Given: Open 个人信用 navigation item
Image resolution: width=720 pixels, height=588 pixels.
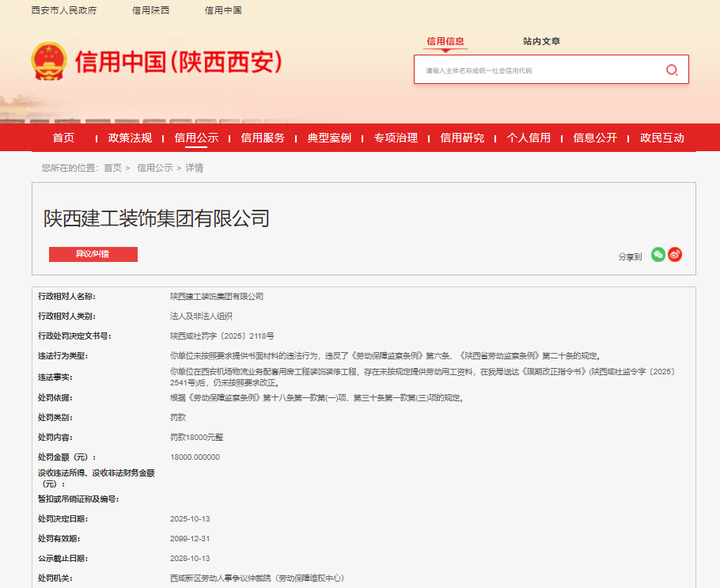Looking at the screenshot, I should click(529, 138).
